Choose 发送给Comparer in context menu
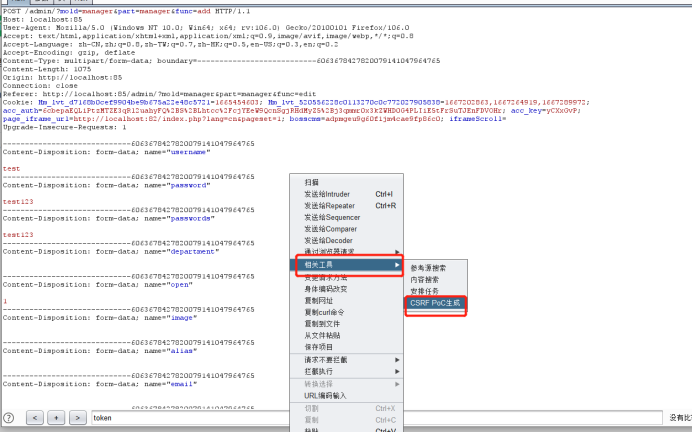The image size is (692, 432). click(x=346, y=229)
